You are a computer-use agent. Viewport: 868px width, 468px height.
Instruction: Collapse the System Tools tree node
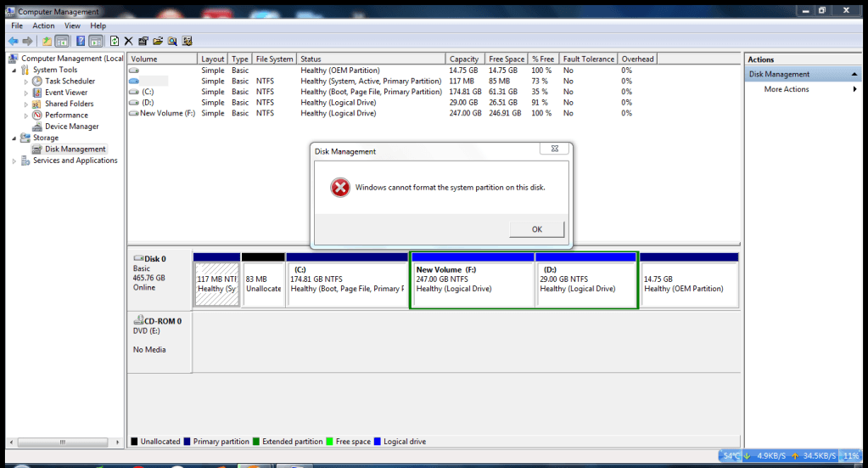pos(14,70)
